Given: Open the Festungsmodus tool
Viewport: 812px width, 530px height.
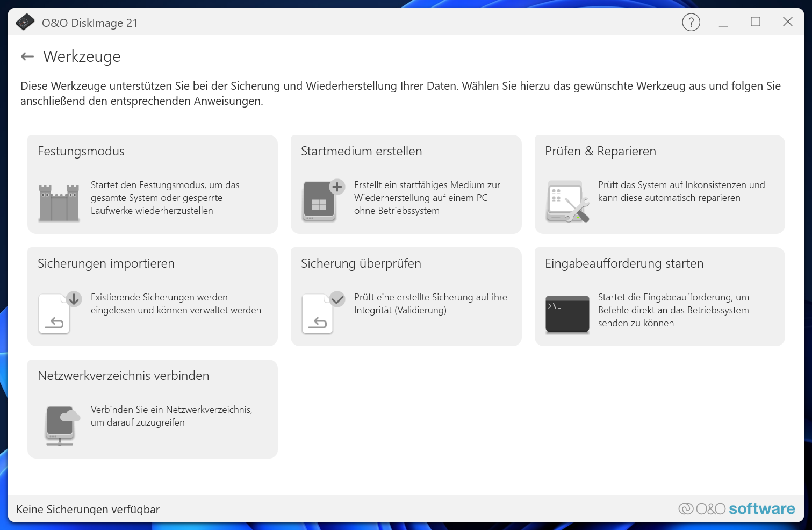Looking at the screenshot, I should pos(152,184).
